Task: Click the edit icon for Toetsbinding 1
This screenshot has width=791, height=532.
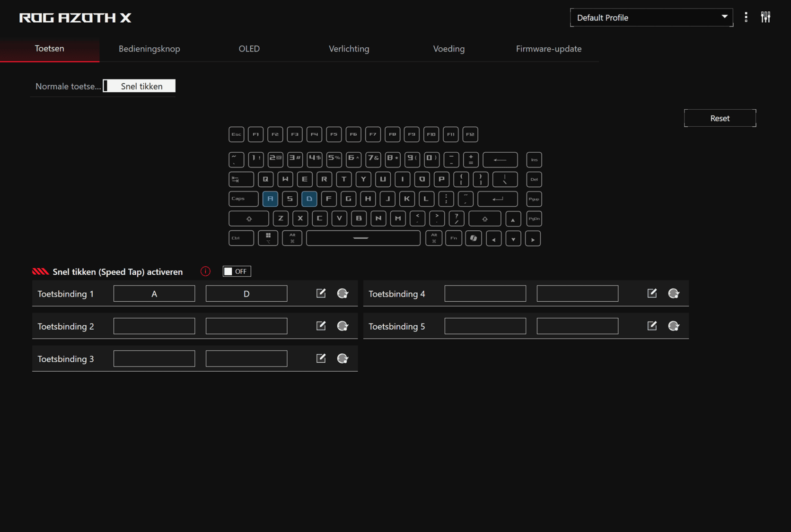Action: (x=321, y=294)
